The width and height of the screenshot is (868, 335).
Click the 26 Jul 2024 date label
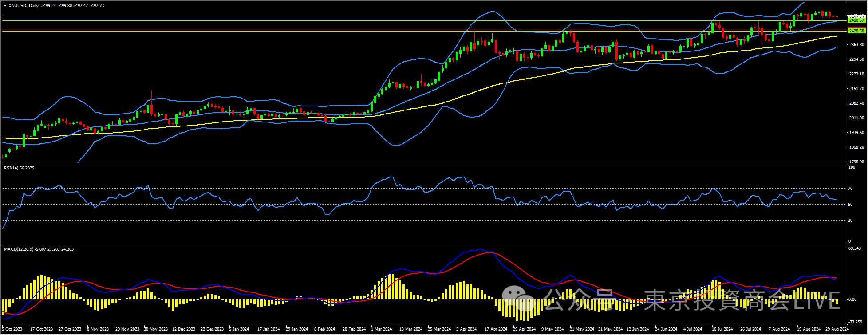pos(750,329)
